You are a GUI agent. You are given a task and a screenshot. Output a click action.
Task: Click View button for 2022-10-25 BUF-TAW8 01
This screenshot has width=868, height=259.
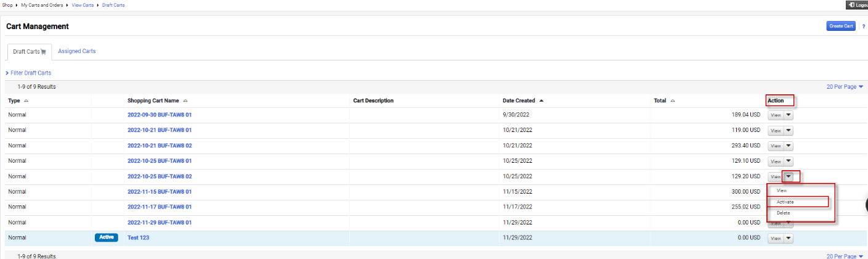(x=776, y=162)
